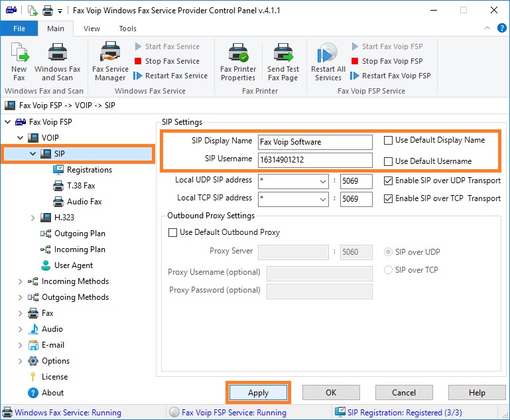This screenshot has height=420, width=510.
Task: Restart All Services
Action: (328, 62)
